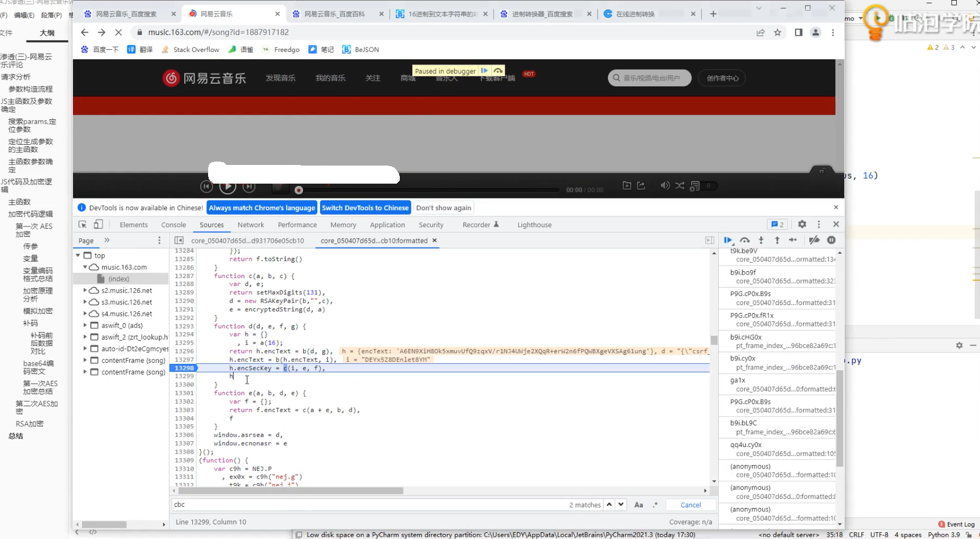The width and height of the screenshot is (980, 539).
Task: Skip to previous track in player
Action: pyautogui.click(x=206, y=186)
